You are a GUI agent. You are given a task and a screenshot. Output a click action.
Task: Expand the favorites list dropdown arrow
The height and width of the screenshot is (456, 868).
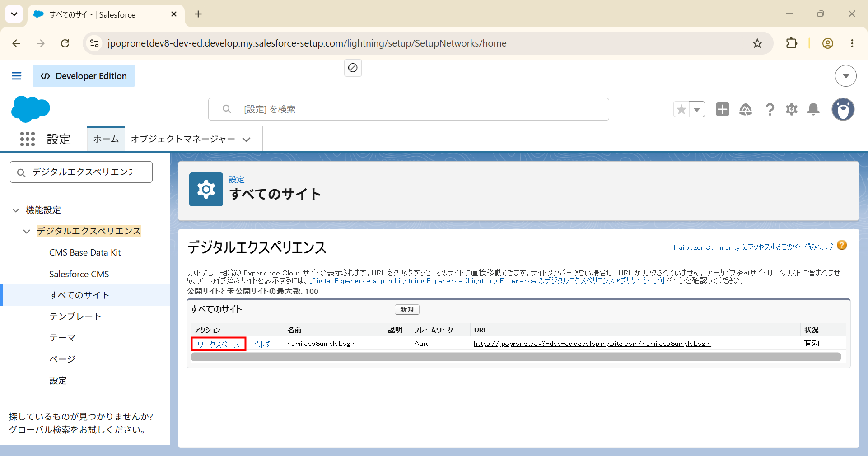click(x=697, y=109)
